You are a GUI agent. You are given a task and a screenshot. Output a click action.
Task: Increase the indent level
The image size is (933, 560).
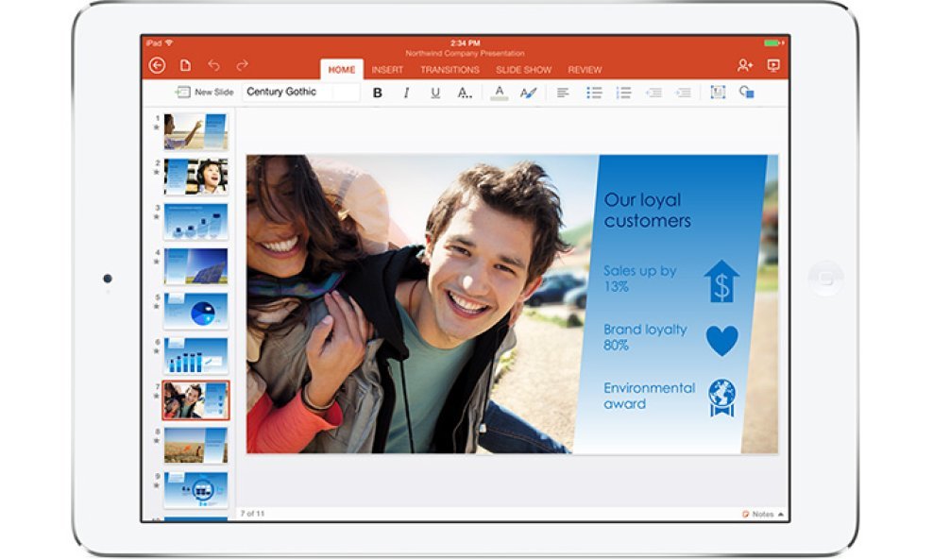tap(683, 93)
